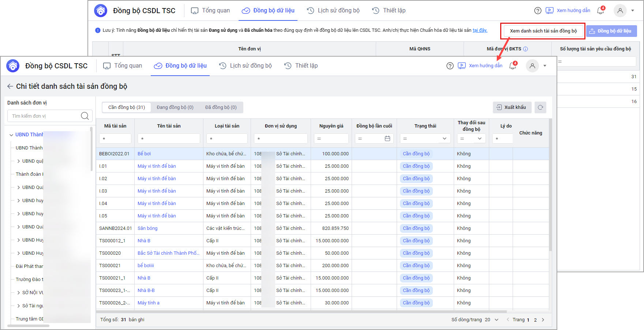Click the help question mark icon in front window
Screen dimensions: 644x330
tap(450, 66)
